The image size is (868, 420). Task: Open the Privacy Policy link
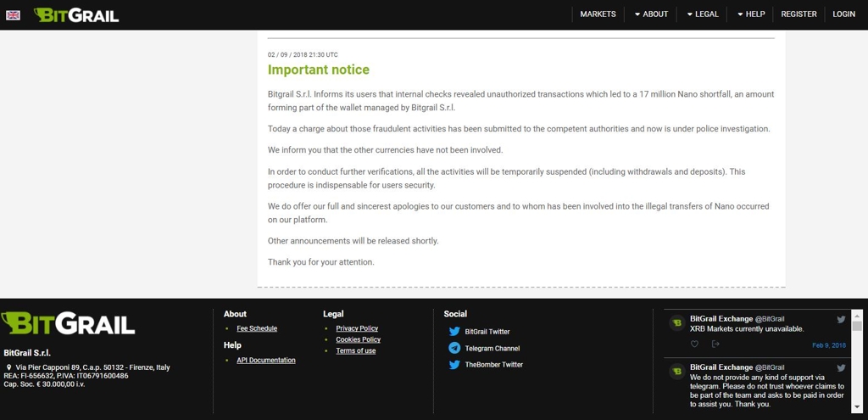pos(357,328)
